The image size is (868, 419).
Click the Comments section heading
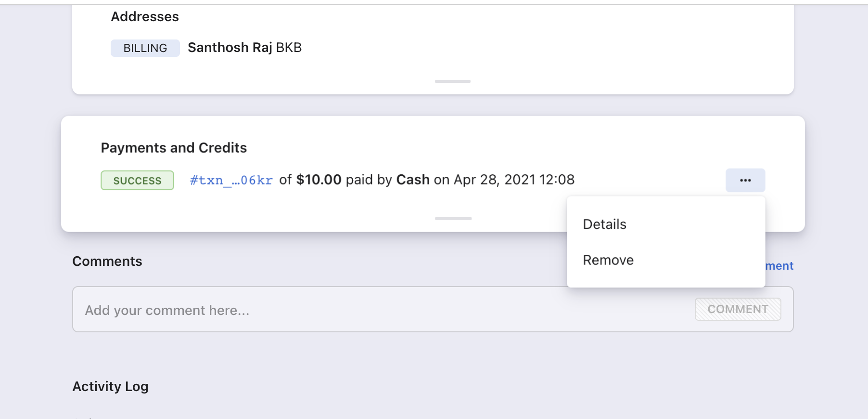click(x=107, y=261)
